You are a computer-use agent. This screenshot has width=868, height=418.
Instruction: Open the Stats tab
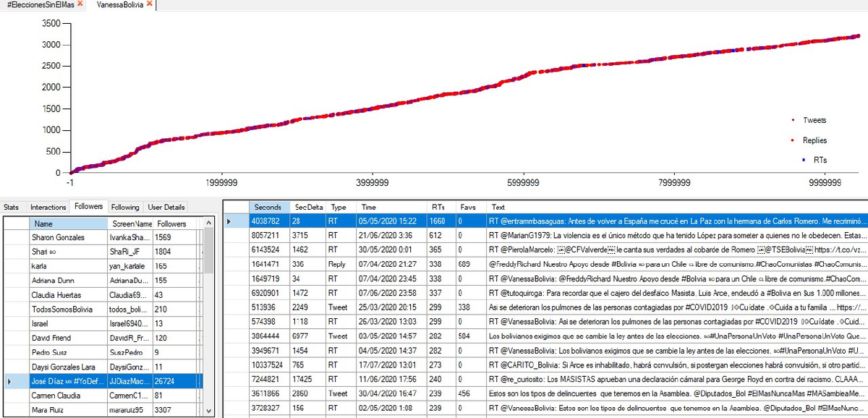pyautogui.click(x=11, y=207)
